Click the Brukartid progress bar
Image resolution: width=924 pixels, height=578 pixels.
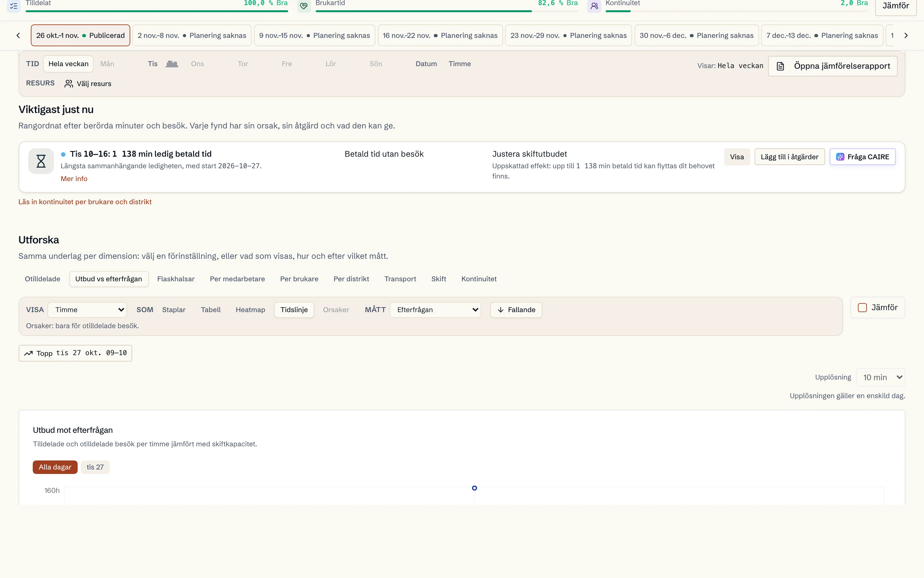[x=447, y=11]
